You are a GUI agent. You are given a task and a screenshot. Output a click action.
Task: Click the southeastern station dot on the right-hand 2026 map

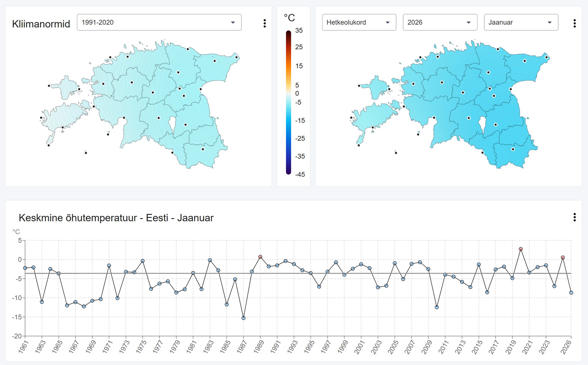tap(513, 149)
